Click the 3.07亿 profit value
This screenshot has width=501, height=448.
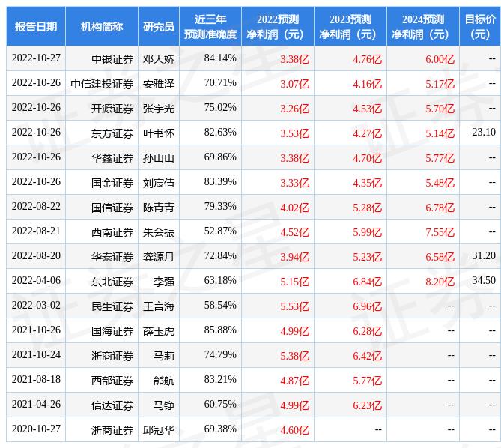[x=294, y=84]
